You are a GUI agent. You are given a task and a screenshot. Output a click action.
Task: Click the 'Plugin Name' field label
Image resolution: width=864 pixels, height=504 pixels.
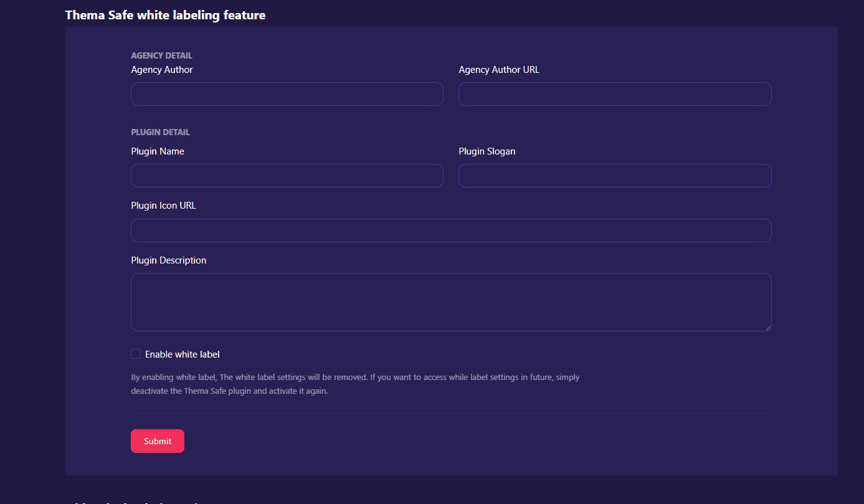(x=158, y=151)
